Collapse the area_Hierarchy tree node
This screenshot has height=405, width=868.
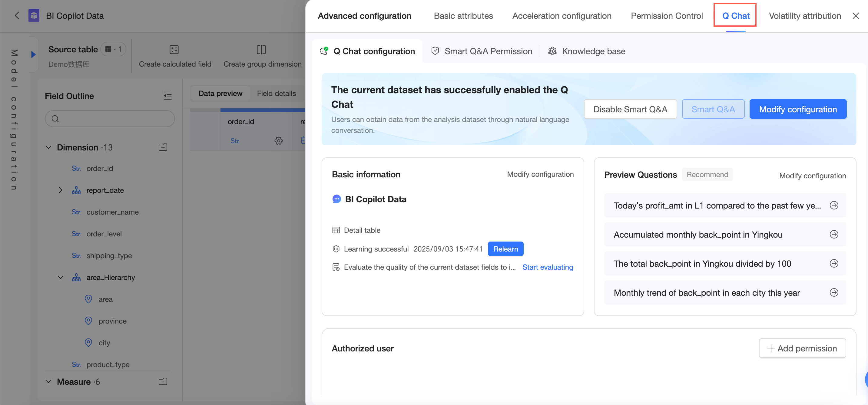(x=61, y=277)
